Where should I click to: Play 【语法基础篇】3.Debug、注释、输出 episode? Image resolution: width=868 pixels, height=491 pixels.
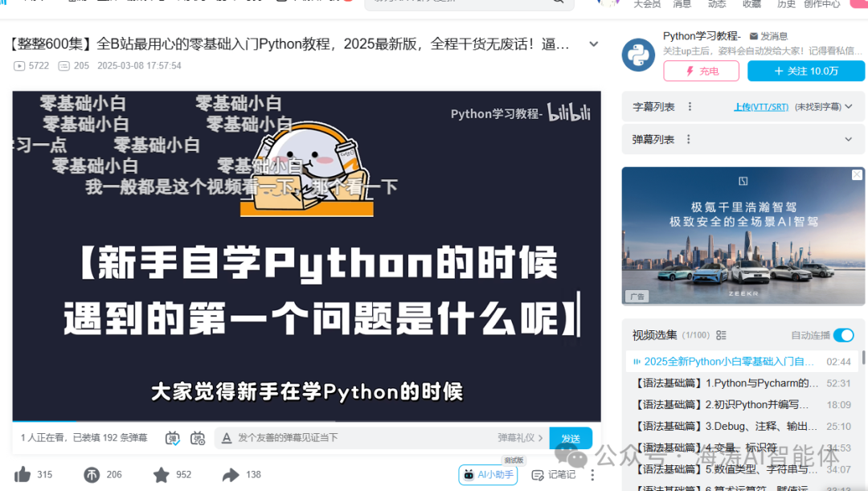click(x=742, y=426)
